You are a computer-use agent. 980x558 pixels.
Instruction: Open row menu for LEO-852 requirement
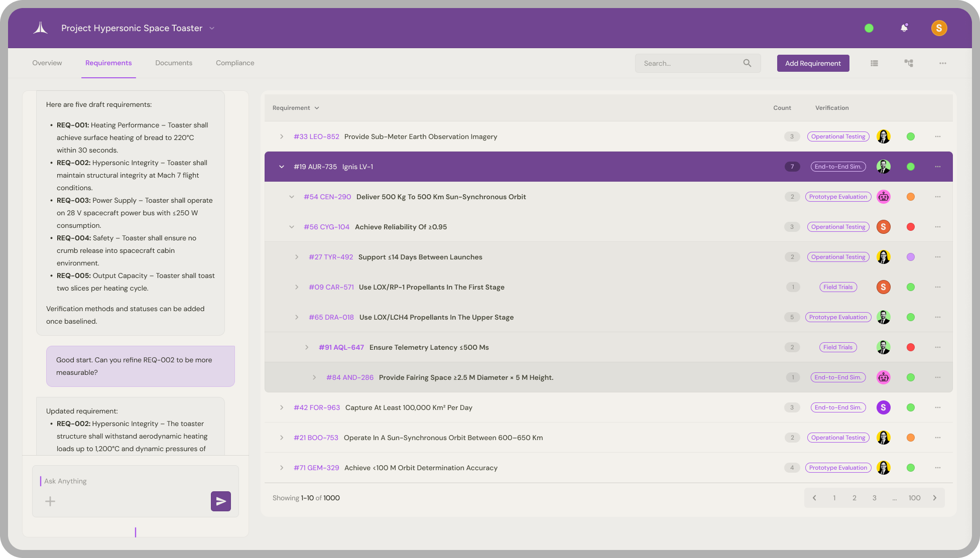(937, 136)
